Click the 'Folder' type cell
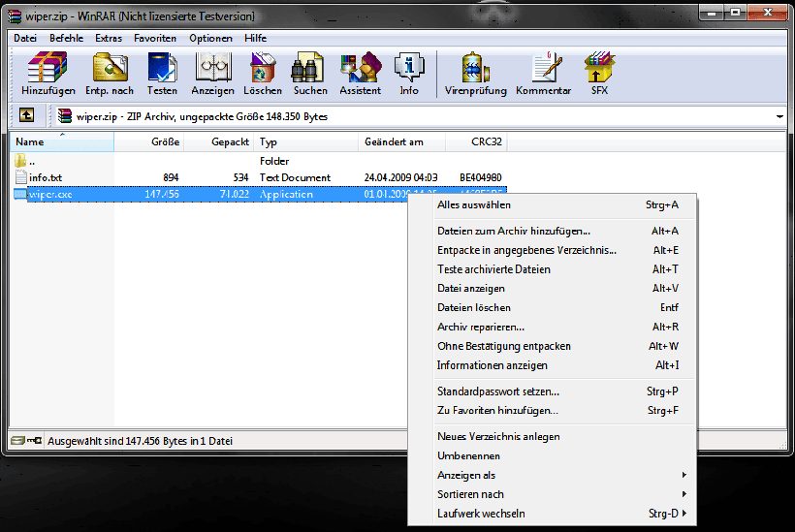 274,161
